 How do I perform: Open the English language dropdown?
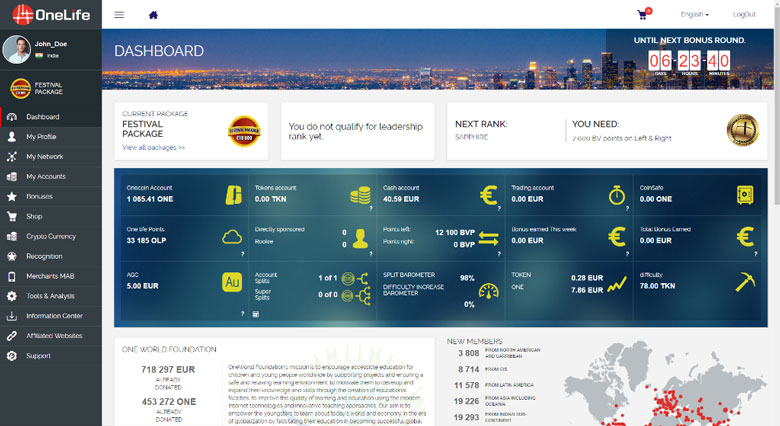pyautogui.click(x=694, y=14)
